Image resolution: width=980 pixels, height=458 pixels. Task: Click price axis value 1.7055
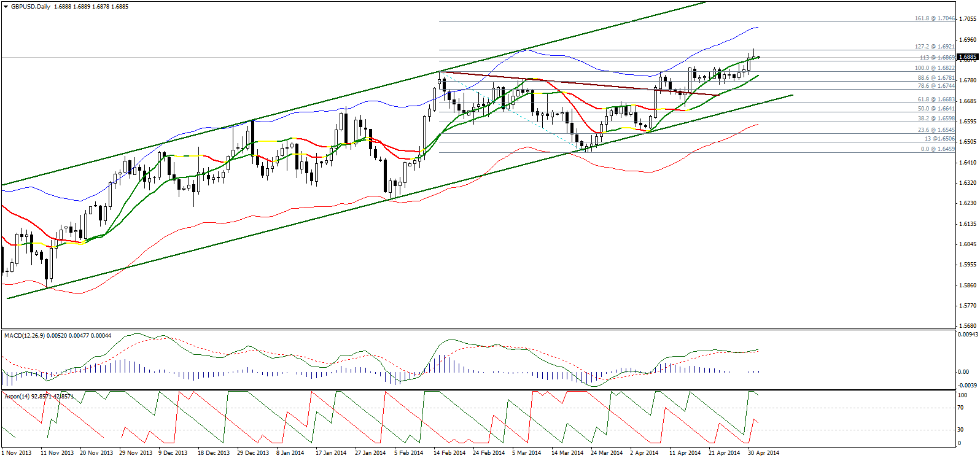[968, 19]
